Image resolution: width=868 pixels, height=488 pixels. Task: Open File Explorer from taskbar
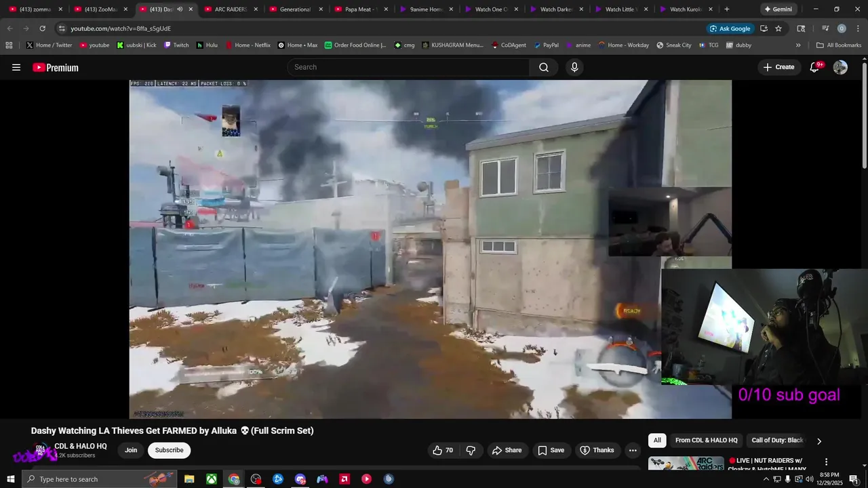(x=189, y=479)
